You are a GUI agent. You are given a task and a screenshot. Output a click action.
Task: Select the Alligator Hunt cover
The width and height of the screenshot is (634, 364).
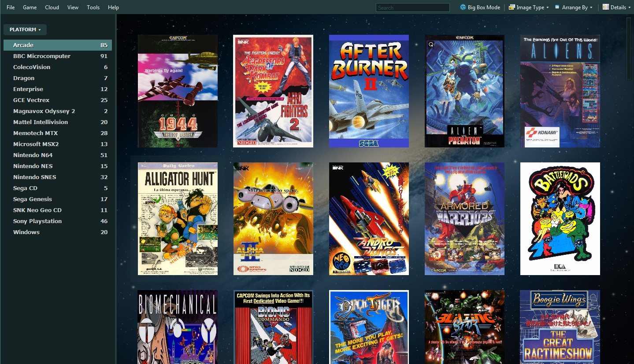point(178,219)
